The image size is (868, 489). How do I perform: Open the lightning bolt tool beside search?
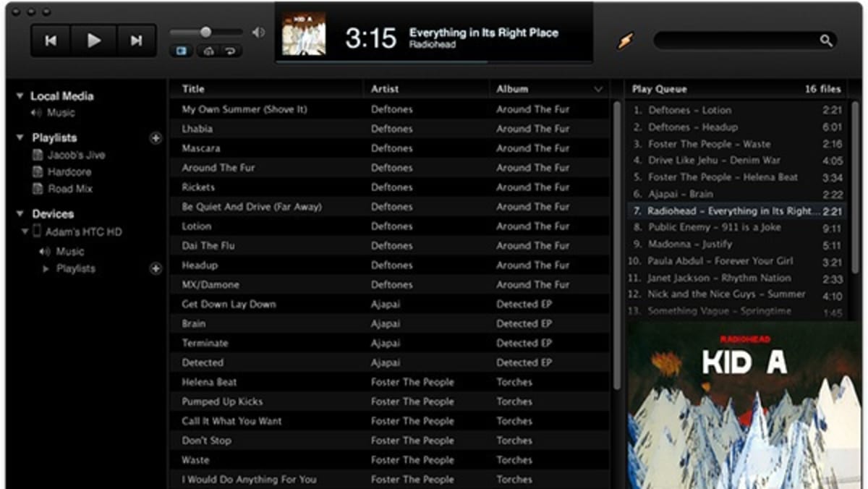click(x=626, y=42)
